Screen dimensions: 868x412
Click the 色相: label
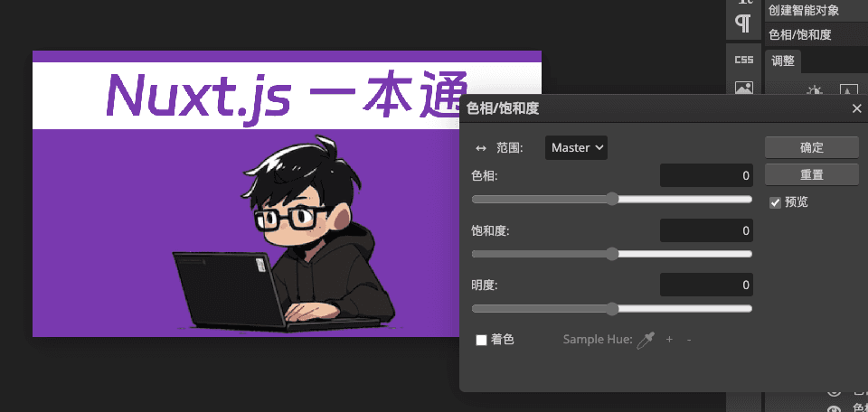point(485,176)
